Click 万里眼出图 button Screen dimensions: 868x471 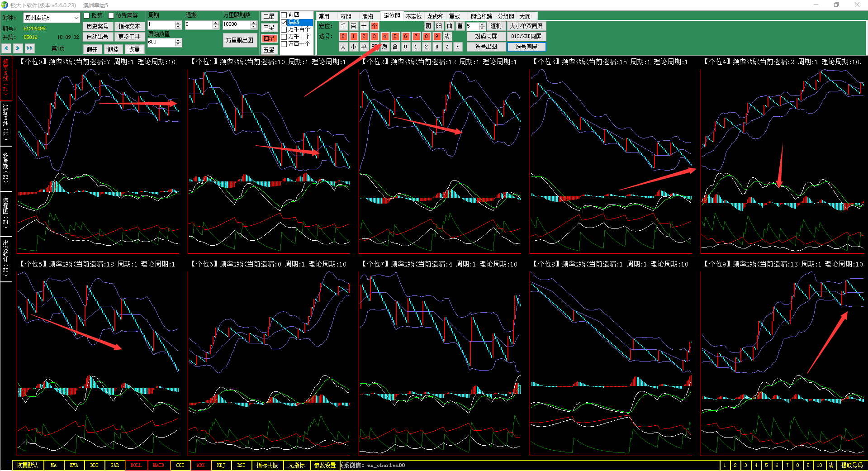pos(240,40)
